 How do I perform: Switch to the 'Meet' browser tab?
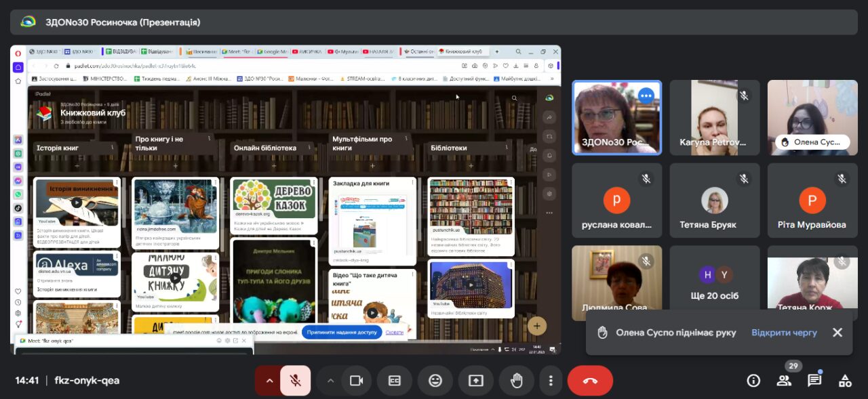[237, 51]
